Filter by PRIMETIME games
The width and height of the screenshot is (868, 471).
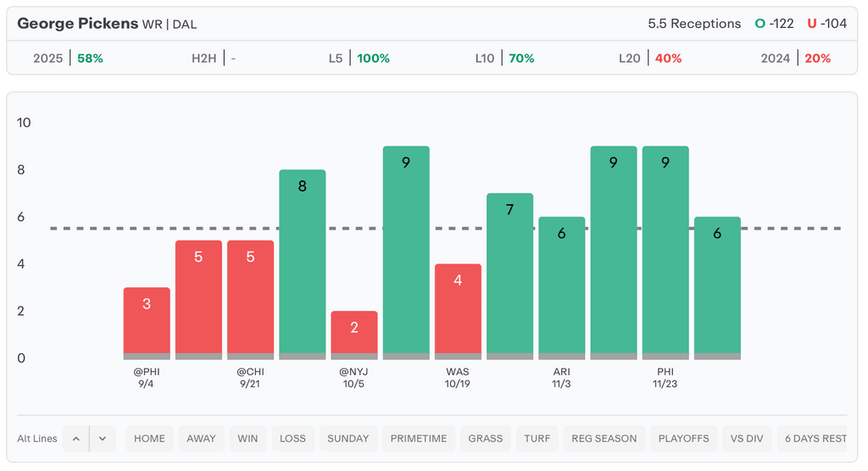point(418,439)
